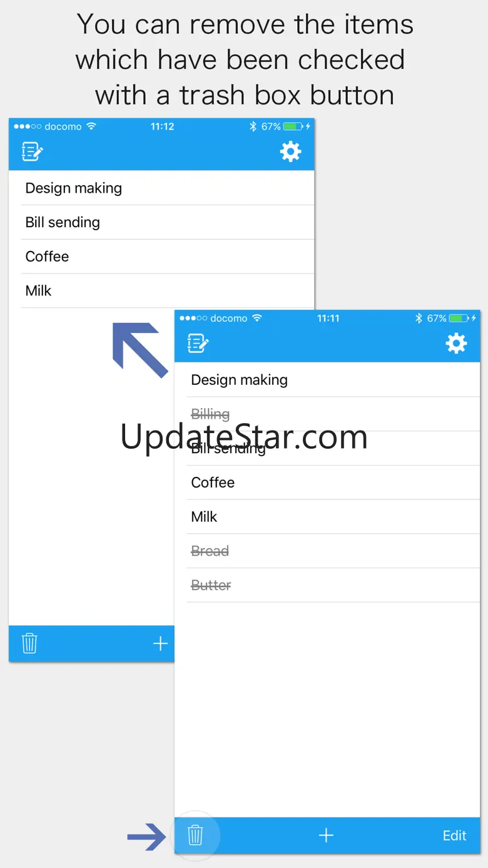Open settings gear in front phone screen
Viewport: 488px width, 868px height.
click(456, 343)
